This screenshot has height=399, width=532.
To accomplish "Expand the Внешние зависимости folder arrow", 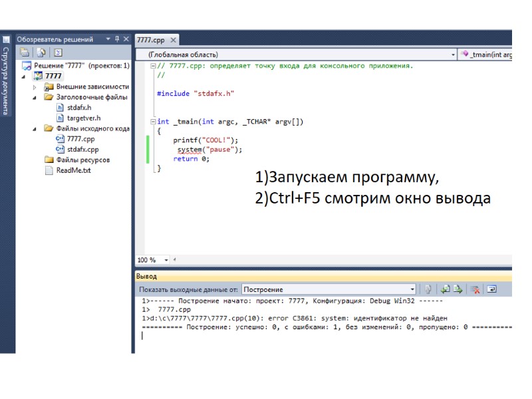I will point(35,87).
